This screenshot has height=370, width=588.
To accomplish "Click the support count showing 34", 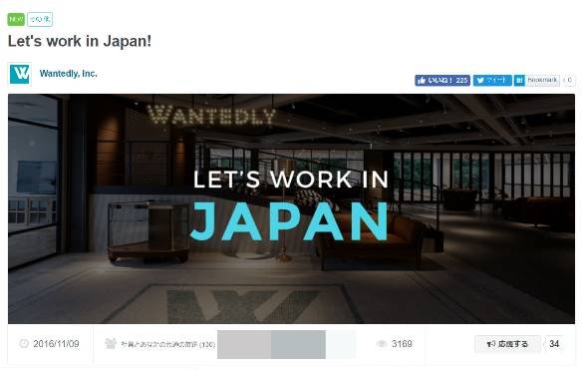I will 554,344.
